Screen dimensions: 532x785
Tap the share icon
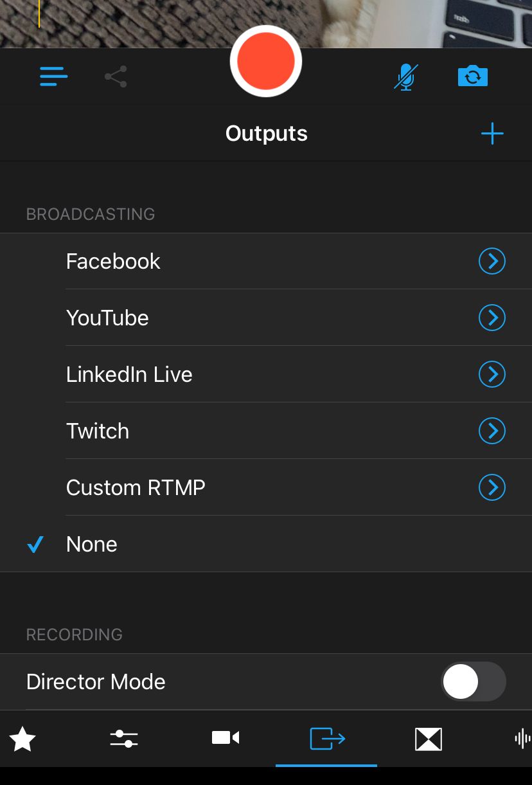[116, 77]
